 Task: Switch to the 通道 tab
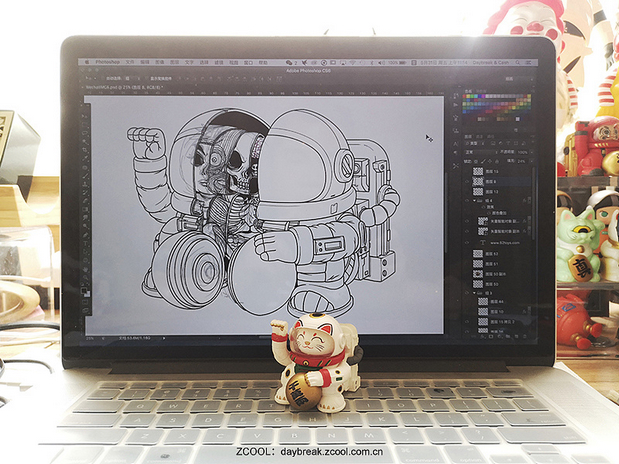click(480, 136)
